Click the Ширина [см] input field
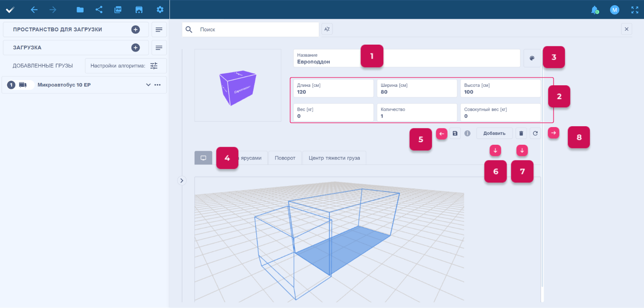 (x=417, y=89)
